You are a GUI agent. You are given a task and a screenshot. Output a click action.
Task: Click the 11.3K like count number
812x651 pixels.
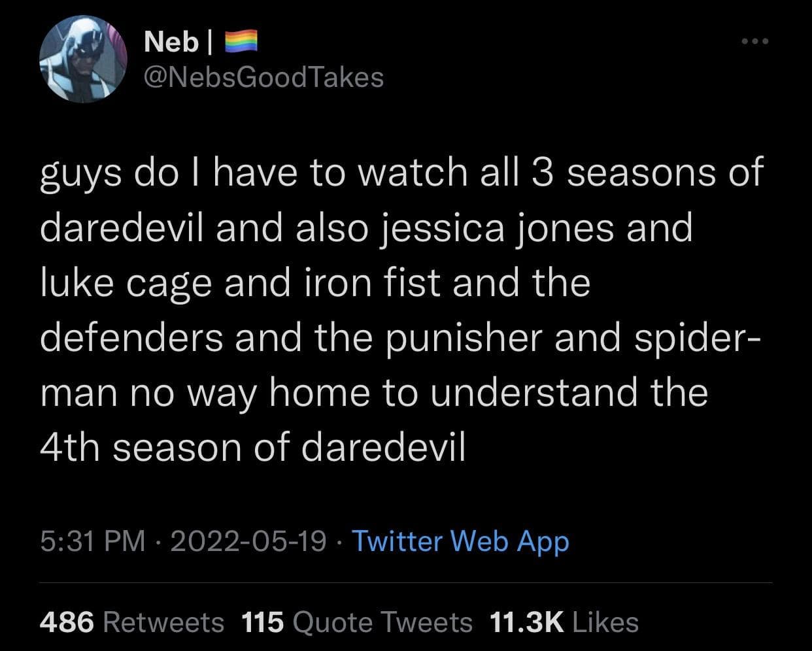click(x=526, y=622)
